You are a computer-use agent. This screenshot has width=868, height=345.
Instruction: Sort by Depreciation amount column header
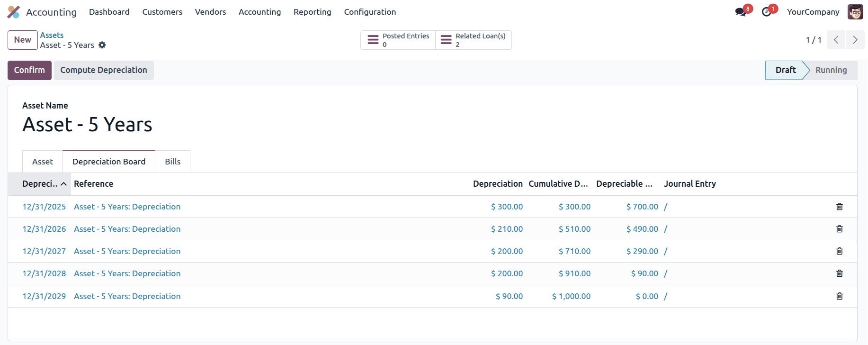[498, 184]
